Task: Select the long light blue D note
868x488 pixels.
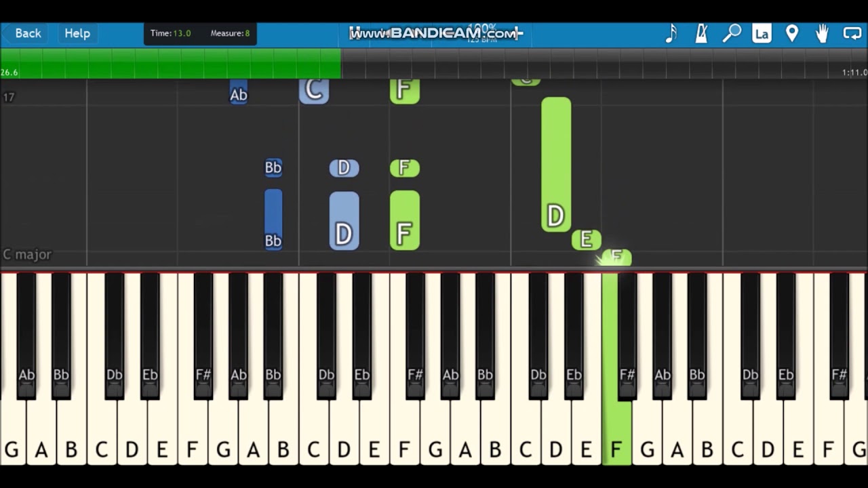Action: click(344, 221)
